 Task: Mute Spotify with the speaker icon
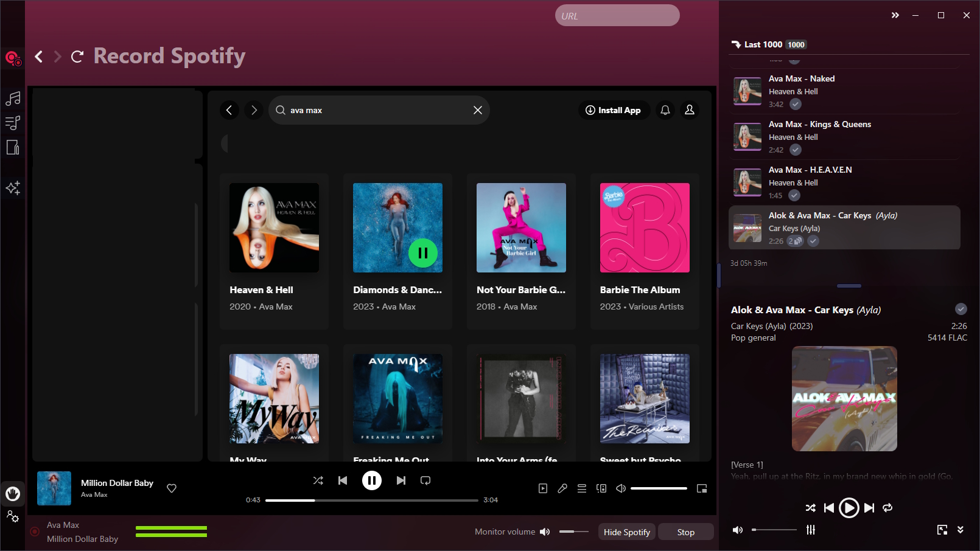(621, 488)
